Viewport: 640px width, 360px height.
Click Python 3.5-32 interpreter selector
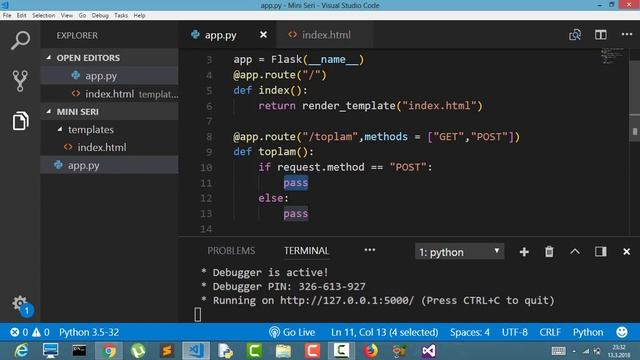click(x=89, y=332)
